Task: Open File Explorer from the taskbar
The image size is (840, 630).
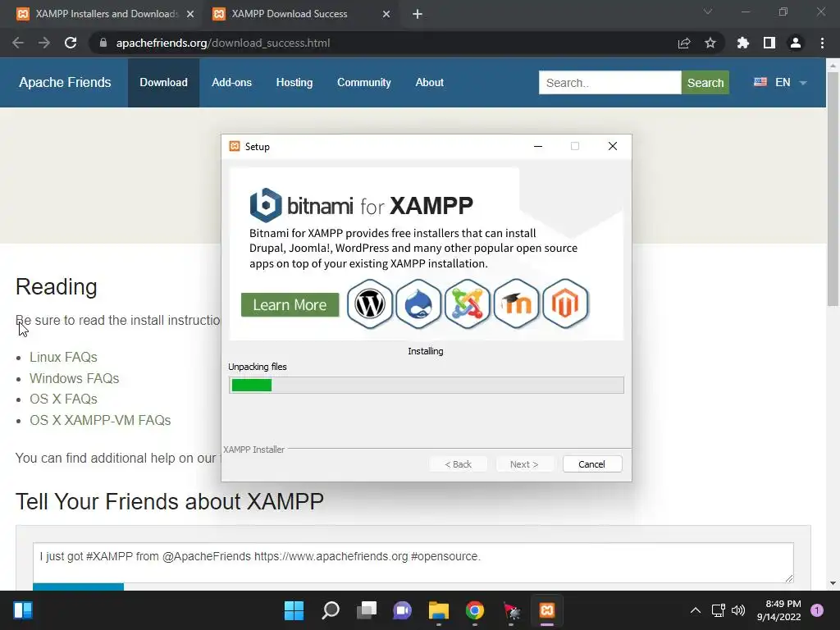Action: (438, 610)
